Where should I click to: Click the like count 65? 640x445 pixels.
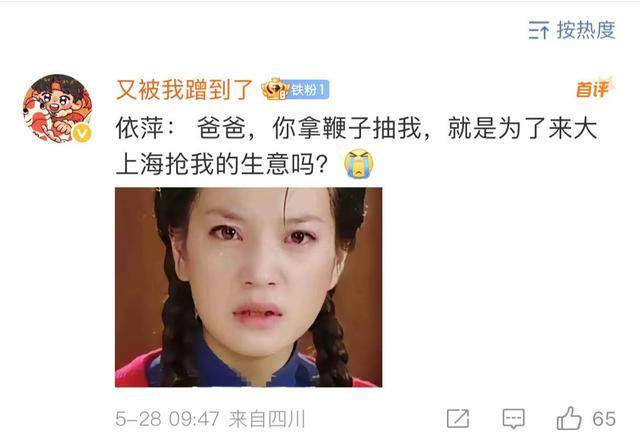pos(604,419)
